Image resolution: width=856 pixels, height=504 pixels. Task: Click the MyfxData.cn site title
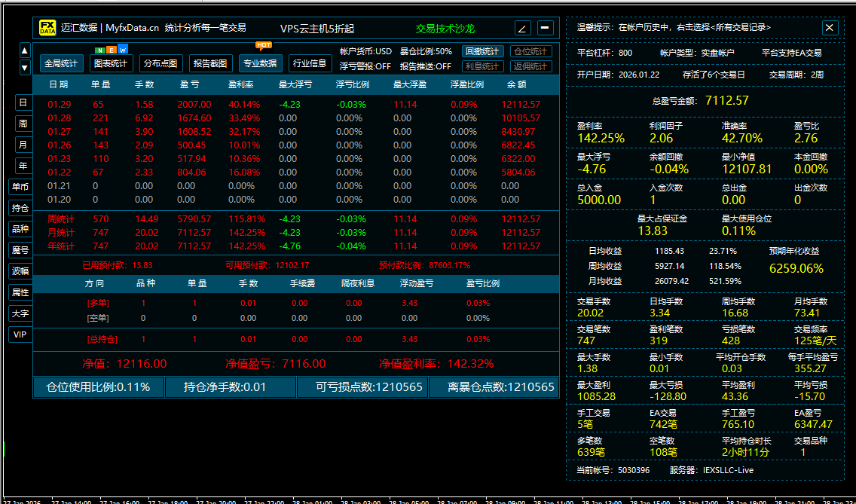point(133,28)
